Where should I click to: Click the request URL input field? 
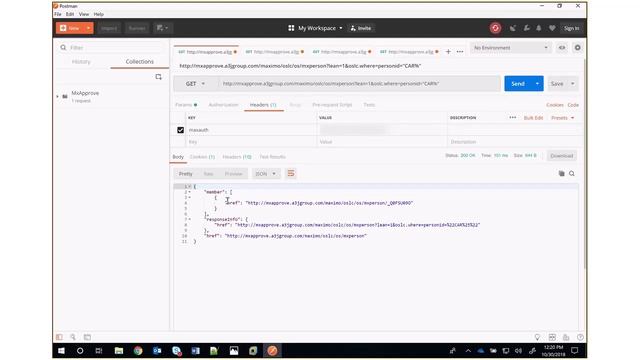(x=359, y=84)
